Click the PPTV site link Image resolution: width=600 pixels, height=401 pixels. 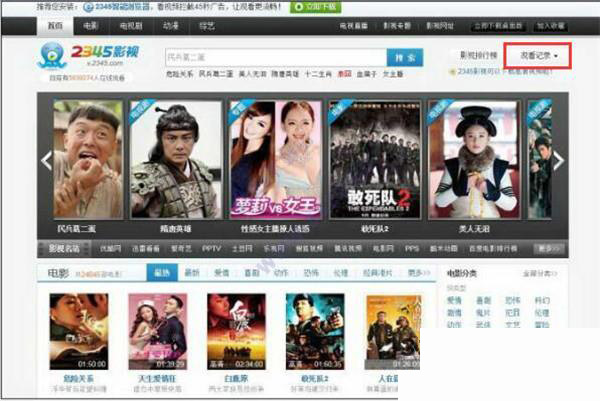tap(212, 248)
